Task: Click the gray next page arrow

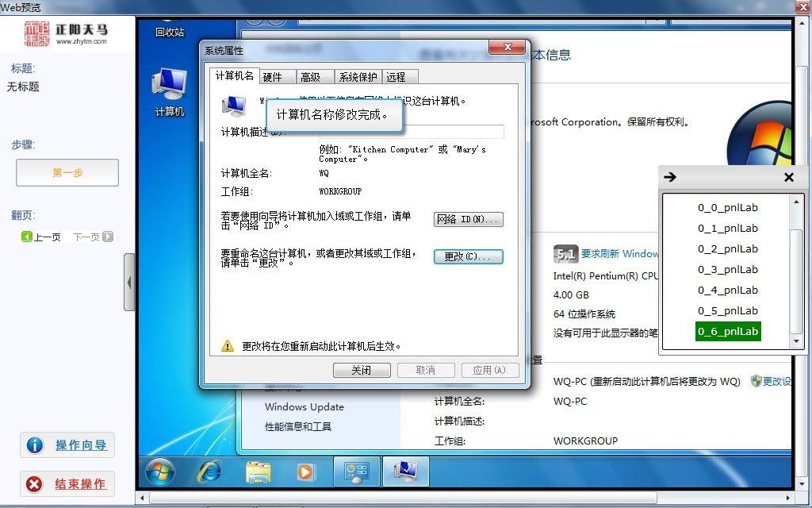Action: click(108, 237)
